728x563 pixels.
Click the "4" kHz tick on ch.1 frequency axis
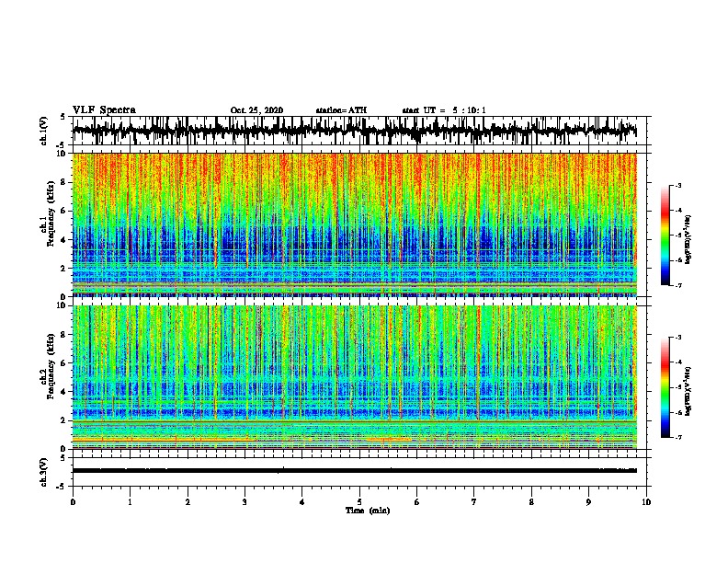click(63, 240)
